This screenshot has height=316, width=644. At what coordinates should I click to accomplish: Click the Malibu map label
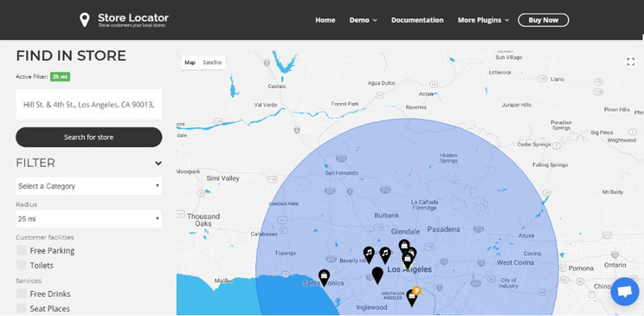point(223,281)
